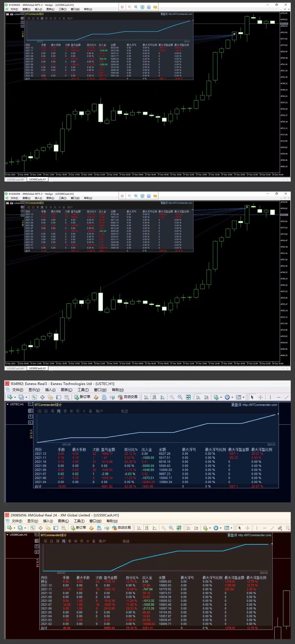Collapse the USTEC,H1 triangle in Exness chart

tap(7, 404)
